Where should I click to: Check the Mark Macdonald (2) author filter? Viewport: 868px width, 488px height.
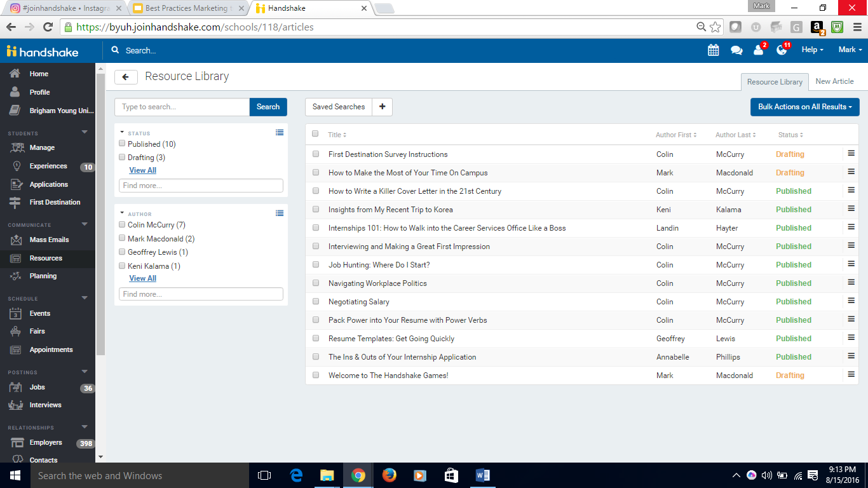(122, 238)
